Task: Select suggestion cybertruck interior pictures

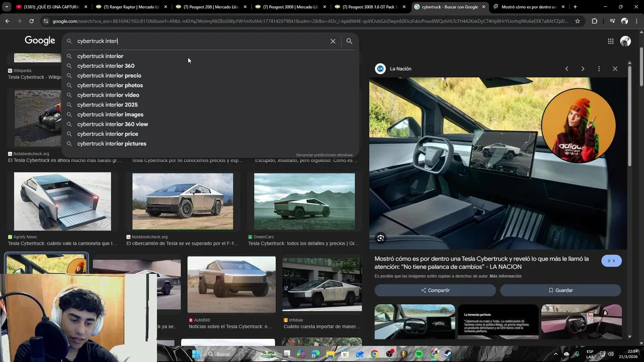Action: (x=210, y=144)
